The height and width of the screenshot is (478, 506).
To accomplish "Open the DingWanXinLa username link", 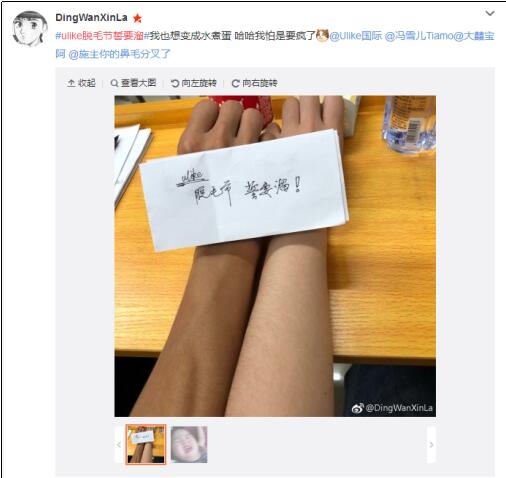I will (x=91, y=18).
